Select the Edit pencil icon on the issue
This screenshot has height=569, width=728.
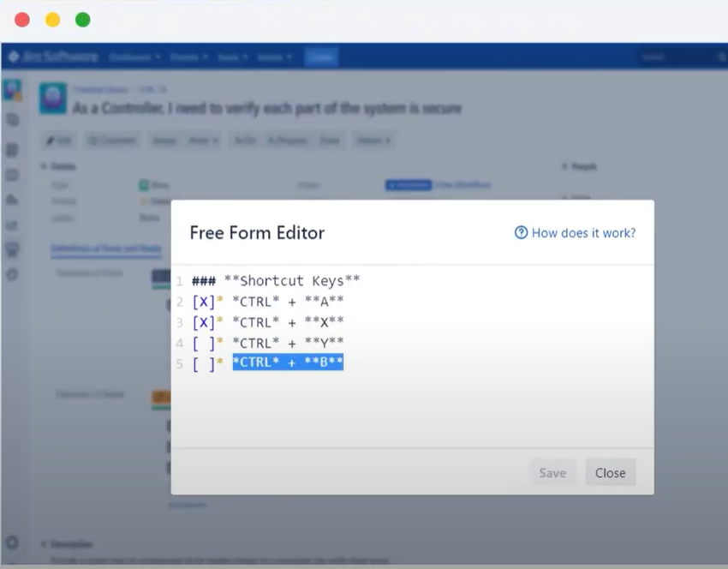58,140
